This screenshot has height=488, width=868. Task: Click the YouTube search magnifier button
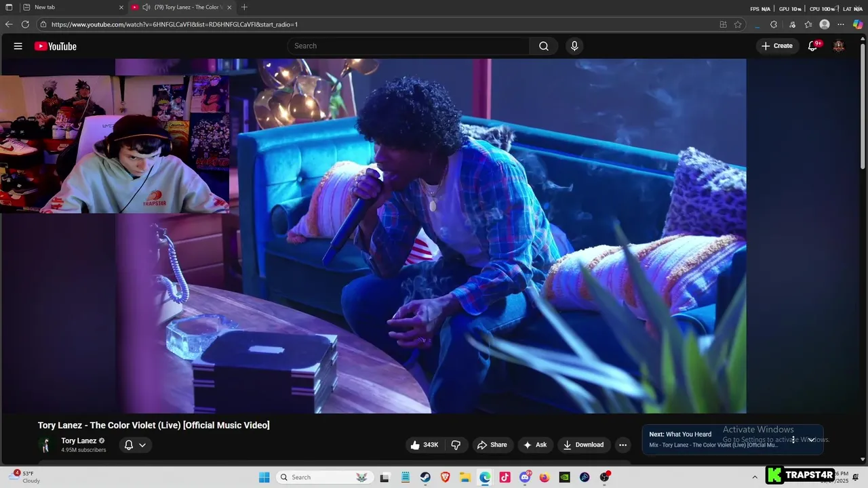[x=544, y=46]
